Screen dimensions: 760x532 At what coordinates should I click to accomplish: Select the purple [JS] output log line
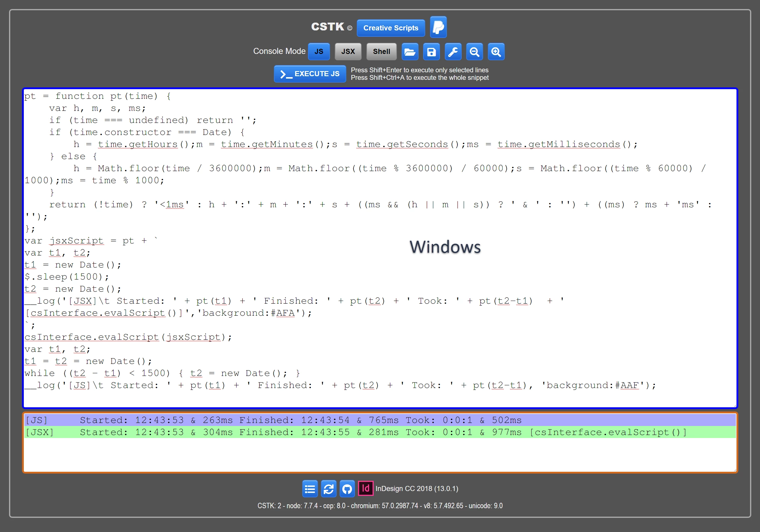point(379,420)
